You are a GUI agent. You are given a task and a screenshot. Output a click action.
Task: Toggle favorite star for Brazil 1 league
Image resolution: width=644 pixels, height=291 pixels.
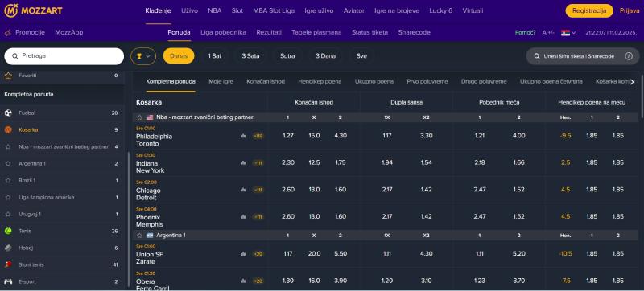[x=8, y=180]
